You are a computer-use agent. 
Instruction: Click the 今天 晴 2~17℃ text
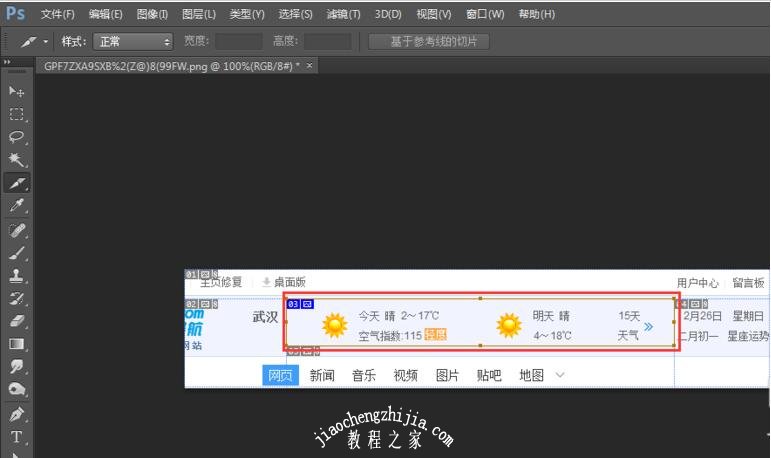coord(399,315)
